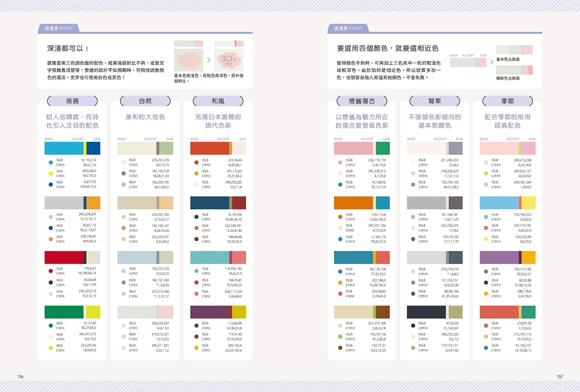
Task: Click the 懷舊復古 category pill
Action: click(x=362, y=101)
